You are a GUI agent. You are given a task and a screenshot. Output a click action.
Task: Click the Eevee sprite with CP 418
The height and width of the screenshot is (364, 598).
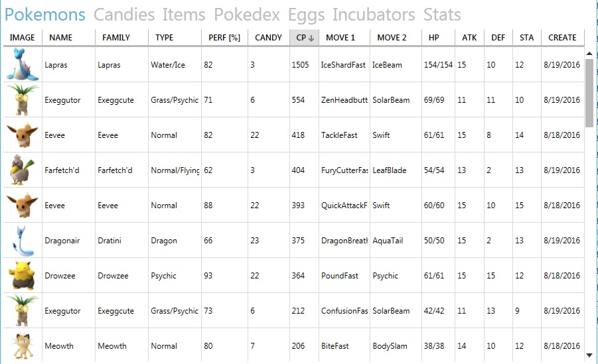pyautogui.click(x=23, y=135)
